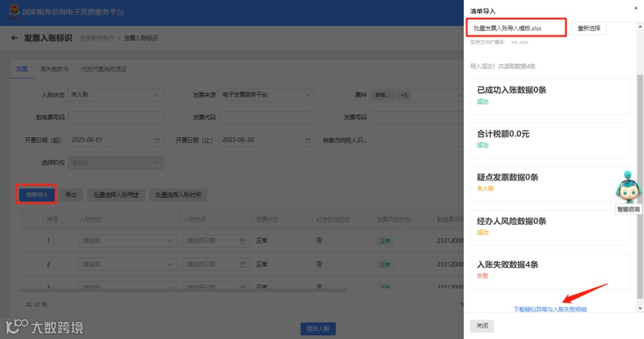The width and height of the screenshot is (644, 339).
Task: Switch to the 海关缴款书 tab
Action: [54, 69]
